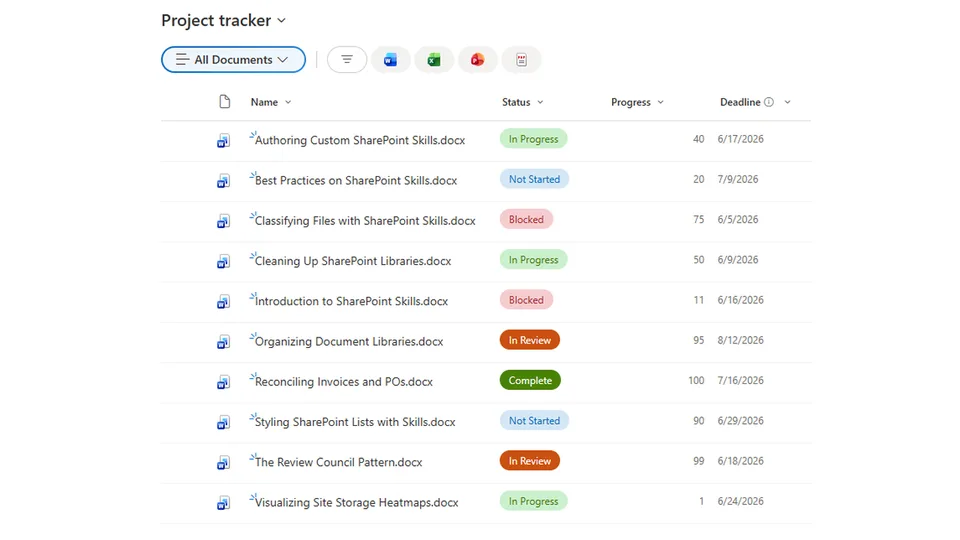The width and height of the screenshot is (960, 540).
Task: Open Reconciling Invoices and POs.docx
Action: point(343,382)
